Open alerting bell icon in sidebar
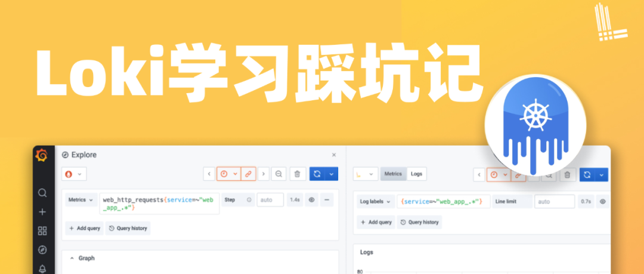Viewport: 644px width, 274px height. (x=42, y=269)
